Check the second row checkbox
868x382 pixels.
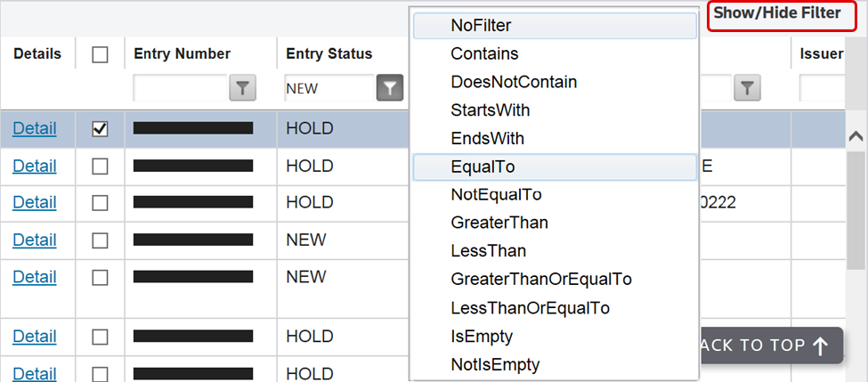100,167
